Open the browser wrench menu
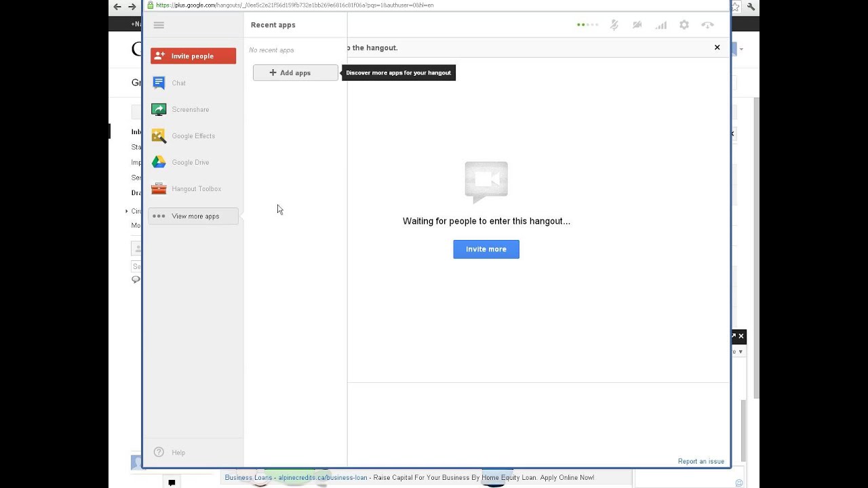868x488 pixels. [751, 7]
